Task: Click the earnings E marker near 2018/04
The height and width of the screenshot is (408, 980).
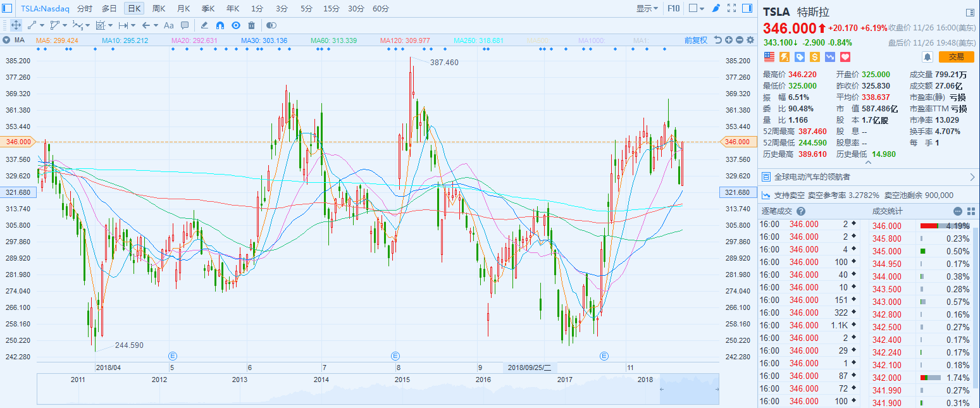Action: (x=171, y=356)
